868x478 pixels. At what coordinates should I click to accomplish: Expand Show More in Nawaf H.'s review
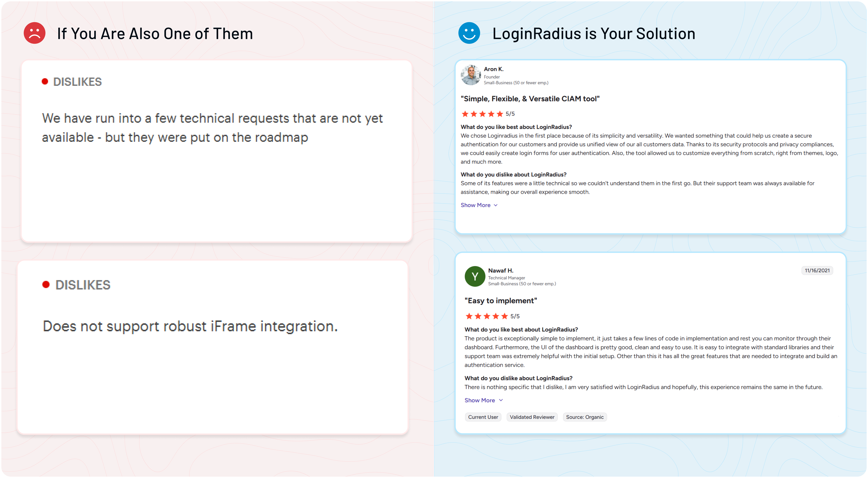(x=479, y=400)
